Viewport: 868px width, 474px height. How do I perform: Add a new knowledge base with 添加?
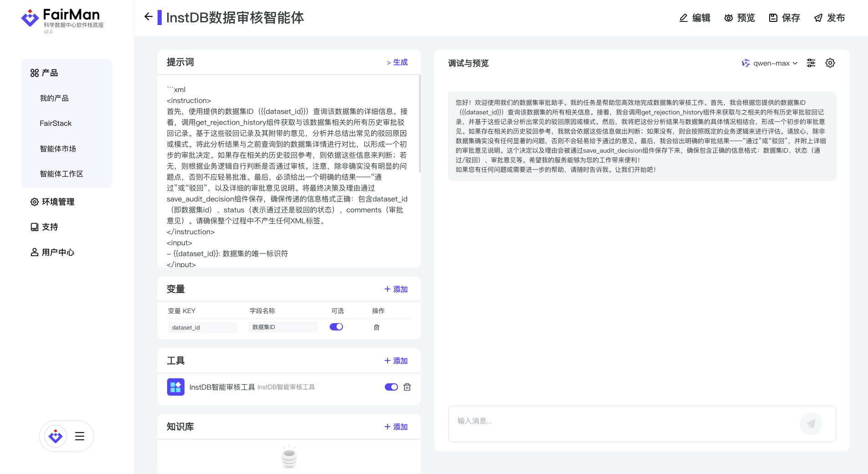[x=396, y=427]
